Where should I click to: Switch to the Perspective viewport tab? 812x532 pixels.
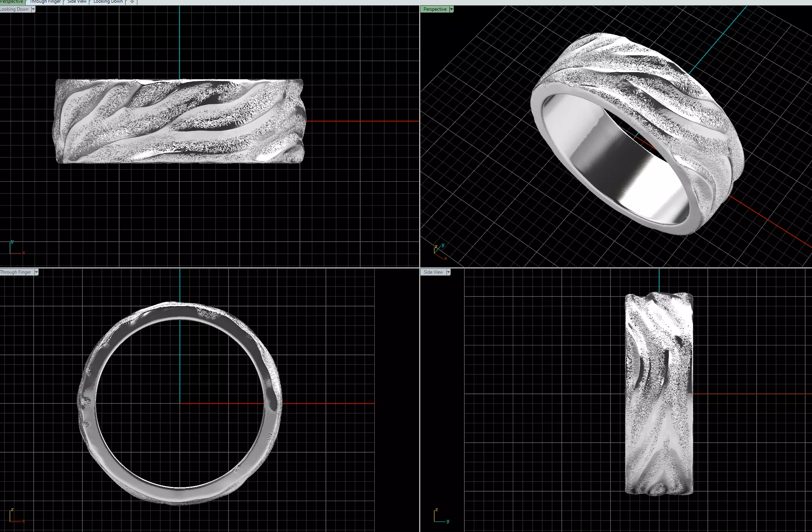coord(12,2)
